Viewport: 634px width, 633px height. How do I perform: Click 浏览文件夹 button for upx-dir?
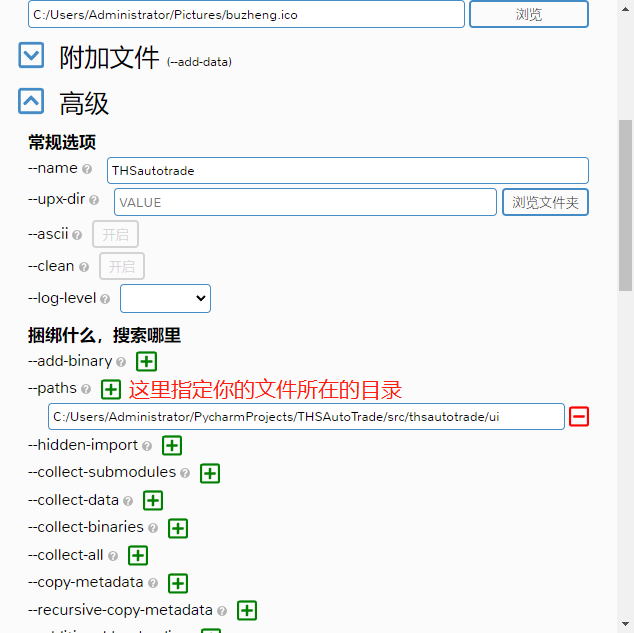(x=545, y=202)
